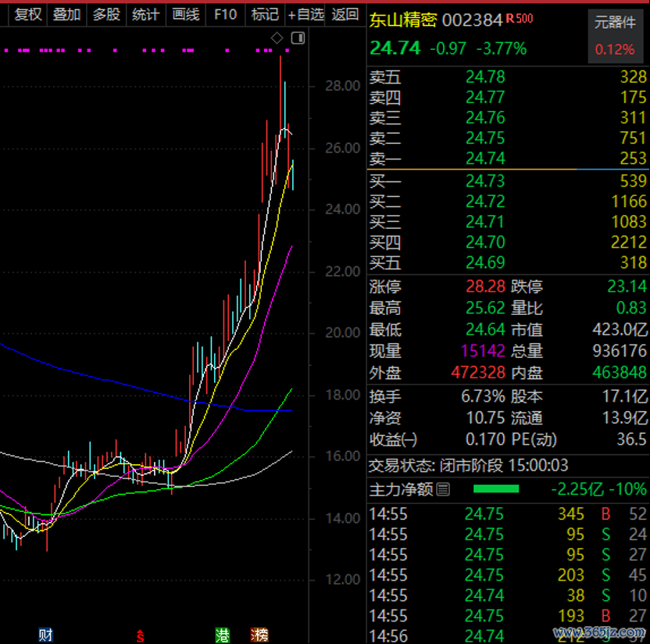The width and height of the screenshot is (650, 644).
Task: Select the 14:55 trade of 193 lots
Action: (x=508, y=615)
